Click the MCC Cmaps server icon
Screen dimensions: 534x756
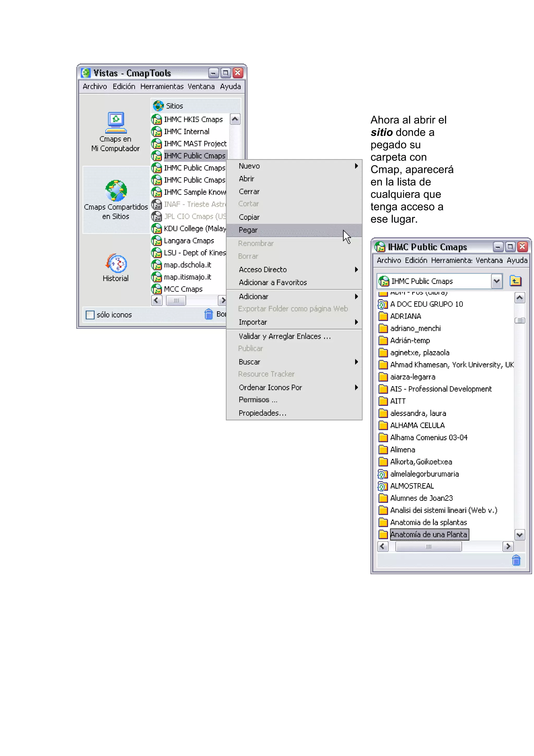(x=157, y=289)
